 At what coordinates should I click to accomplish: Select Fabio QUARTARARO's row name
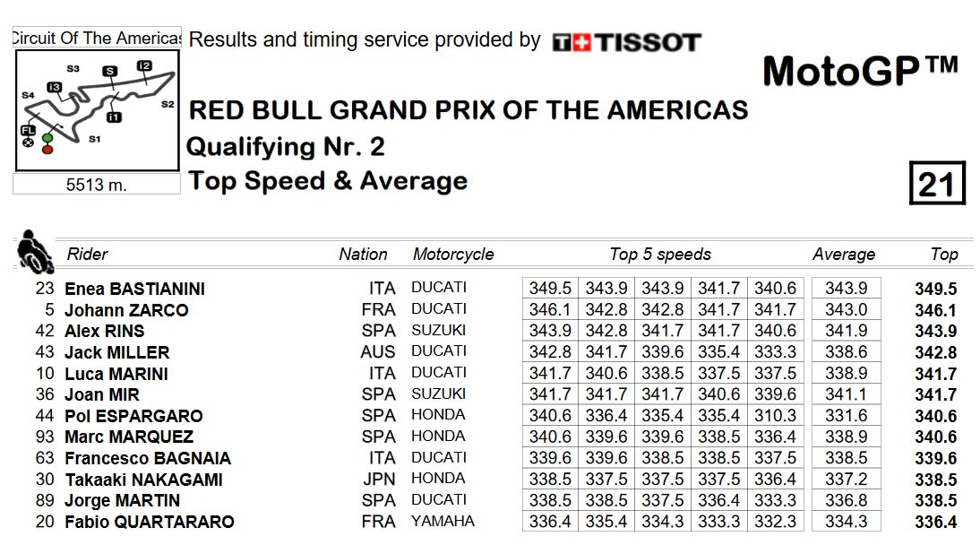click(x=150, y=521)
